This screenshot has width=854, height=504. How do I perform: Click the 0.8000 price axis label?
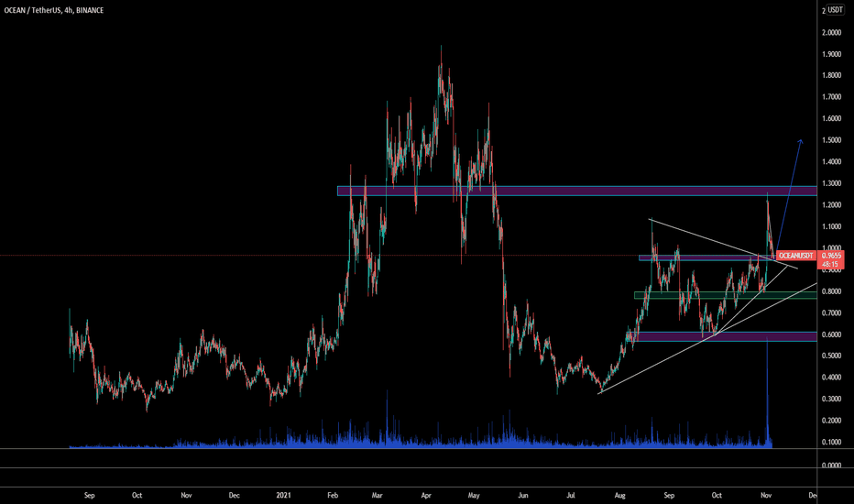831,291
